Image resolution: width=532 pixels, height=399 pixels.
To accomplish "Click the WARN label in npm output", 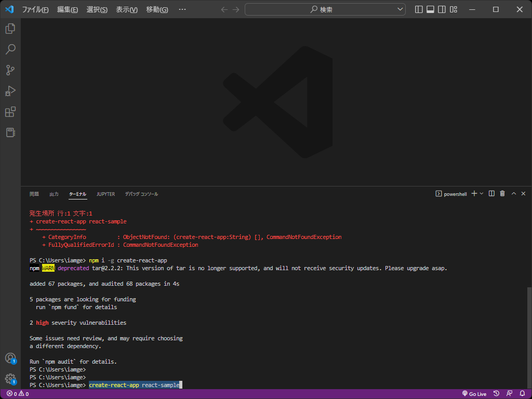I will [48, 269].
